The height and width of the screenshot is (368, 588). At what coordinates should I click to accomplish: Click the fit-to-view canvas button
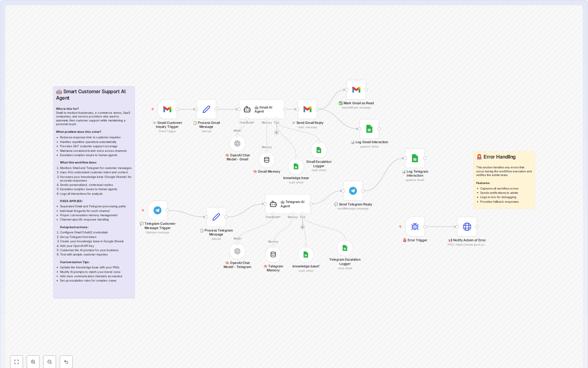(x=17, y=362)
